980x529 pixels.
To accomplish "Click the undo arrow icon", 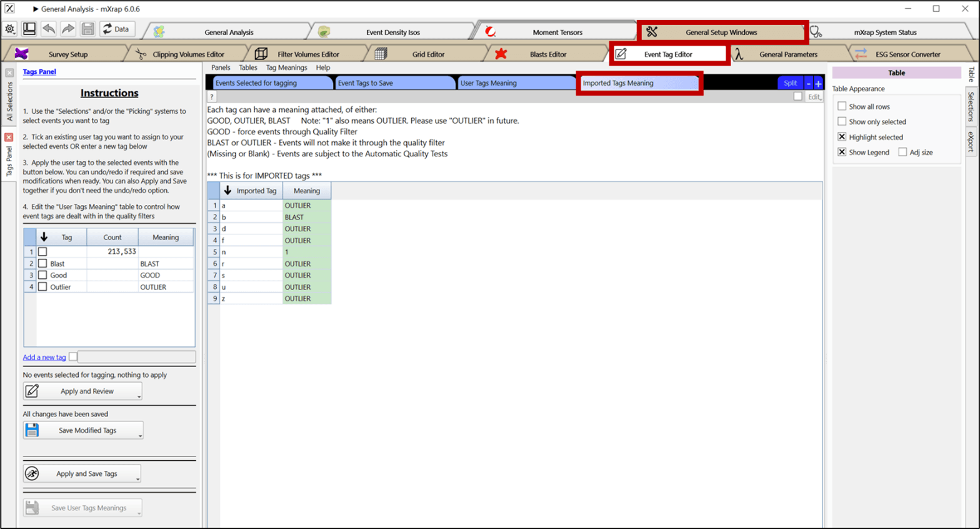I will coord(49,29).
